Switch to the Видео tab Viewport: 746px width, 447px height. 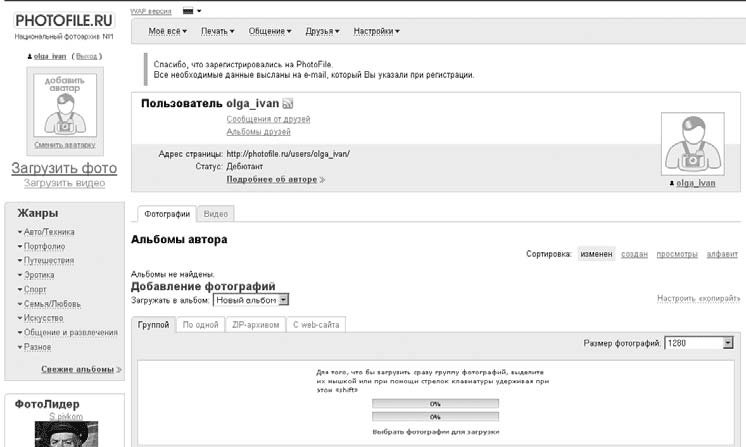pyautogui.click(x=215, y=214)
